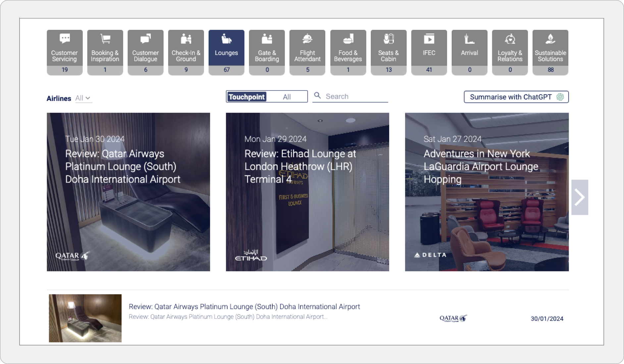Open Check-In & Ground category

186,52
